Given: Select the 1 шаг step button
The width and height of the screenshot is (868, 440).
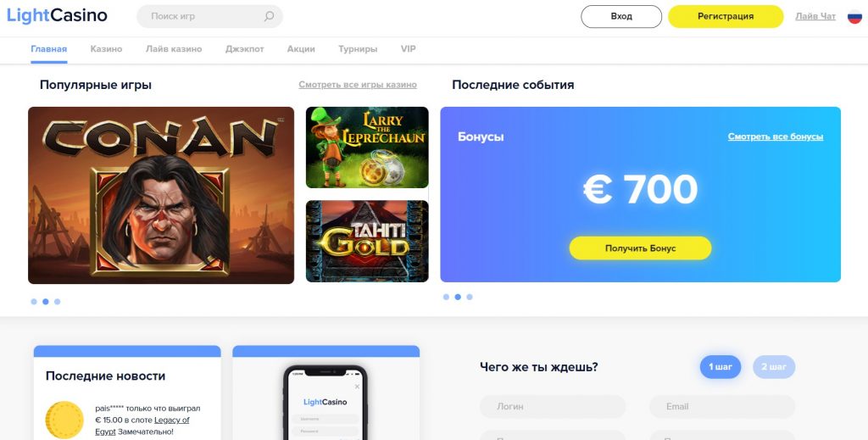Looking at the screenshot, I should 721,367.
